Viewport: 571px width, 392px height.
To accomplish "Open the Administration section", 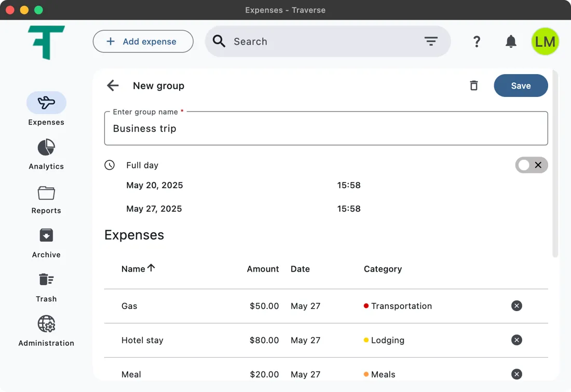I will (46, 331).
